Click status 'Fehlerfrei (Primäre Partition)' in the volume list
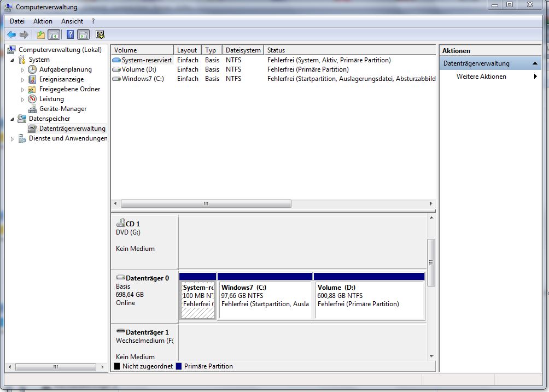Screen dimensions: 549x392 [x=308, y=69]
